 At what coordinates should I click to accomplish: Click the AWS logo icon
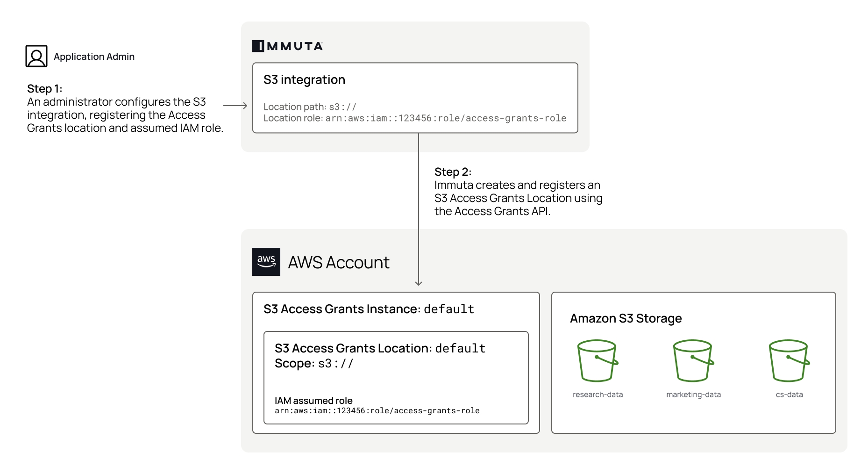266,262
